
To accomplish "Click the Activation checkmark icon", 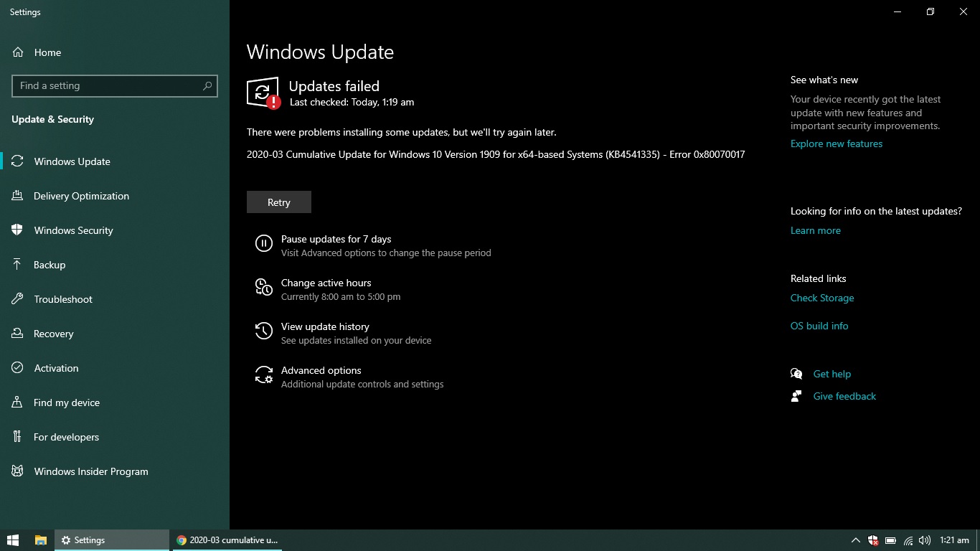I will [17, 368].
